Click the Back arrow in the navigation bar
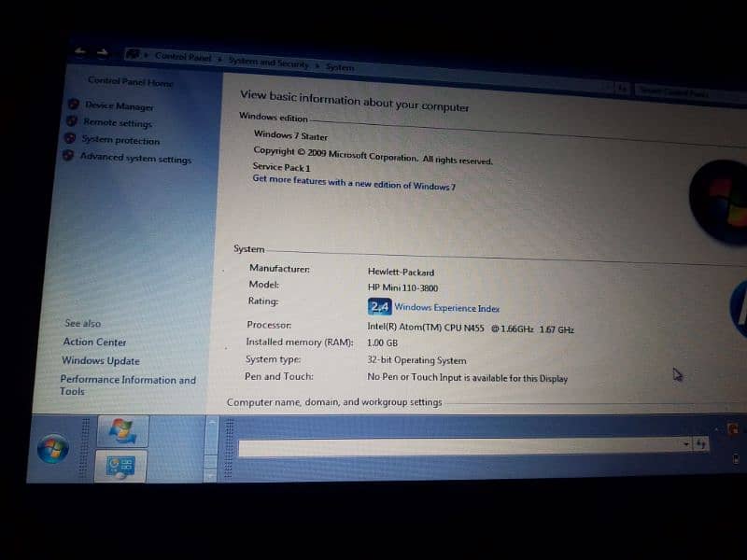This screenshot has height=560, width=747. (x=80, y=51)
